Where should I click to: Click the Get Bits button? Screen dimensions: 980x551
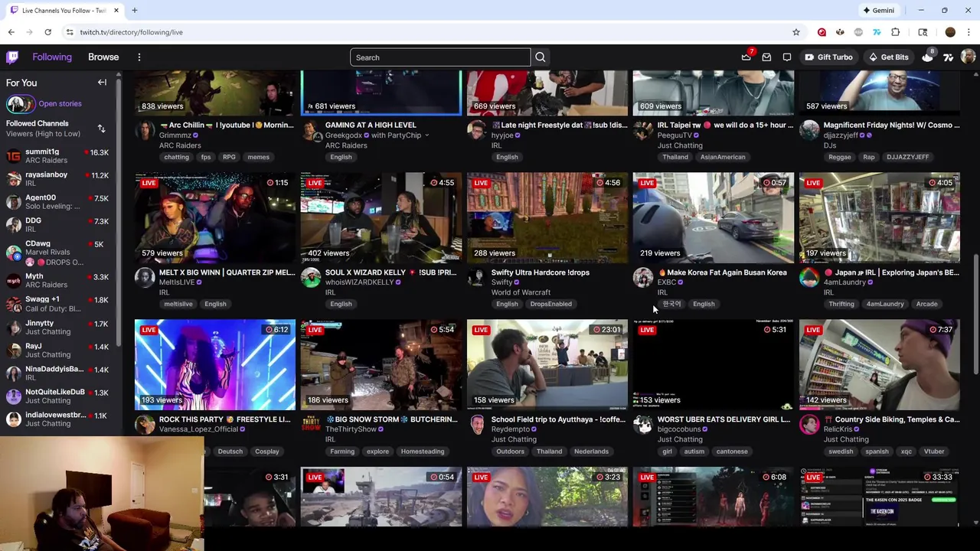(x=888, y=57)
